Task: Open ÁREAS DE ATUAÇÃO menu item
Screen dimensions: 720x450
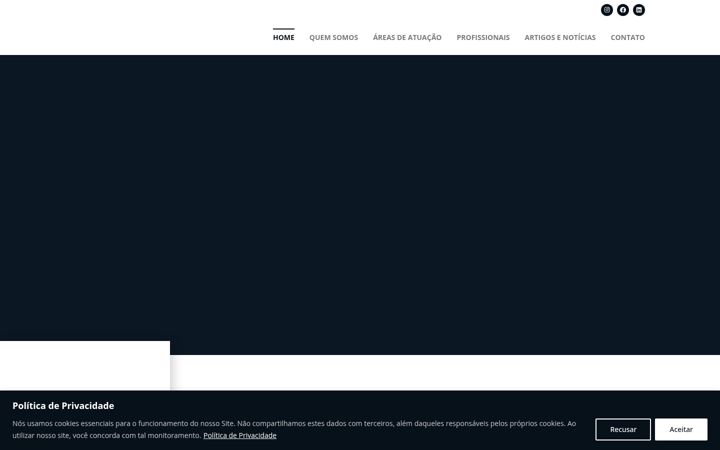Action: (407, 37)
